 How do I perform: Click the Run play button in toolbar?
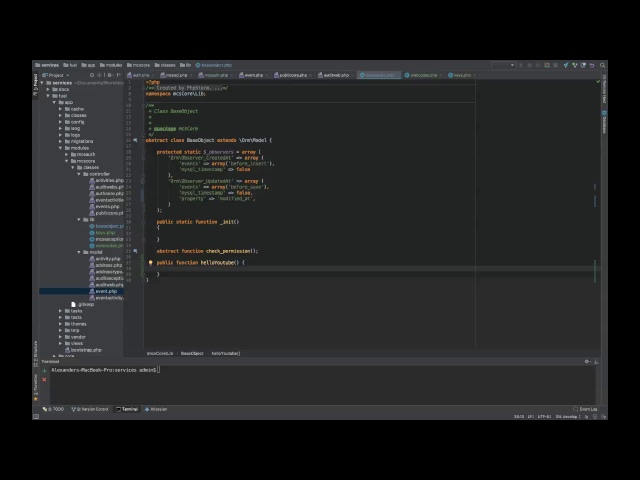pyautogui.click(x=521, y=65)
